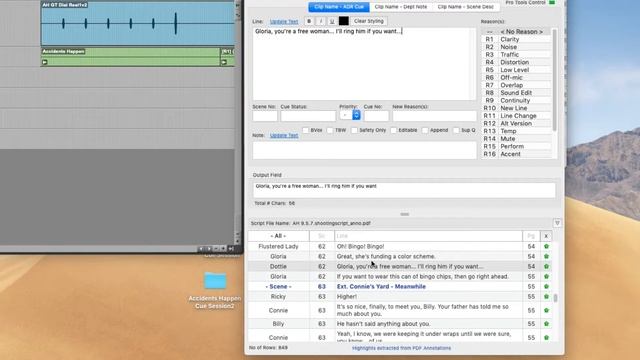Open the - All - character filter
Image resolution: width=640 pixels, height=360 pixels.
tap(278, 236)
